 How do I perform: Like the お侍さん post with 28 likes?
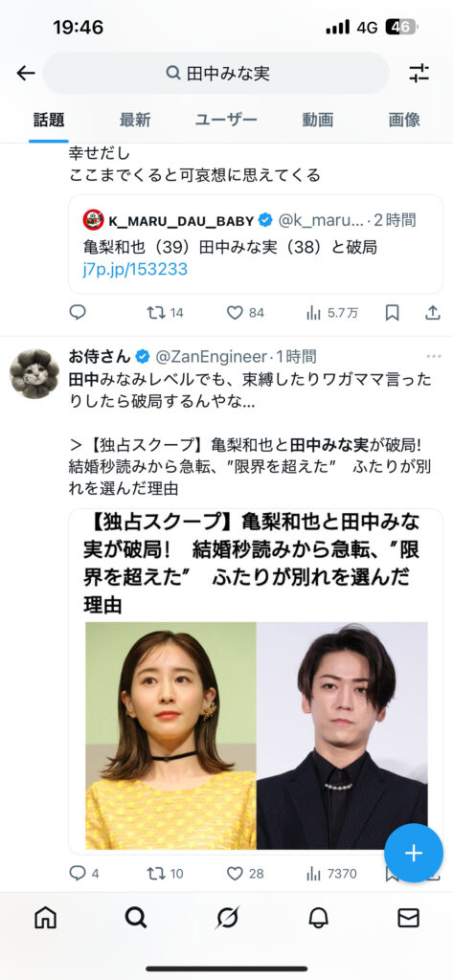(245, 873)
